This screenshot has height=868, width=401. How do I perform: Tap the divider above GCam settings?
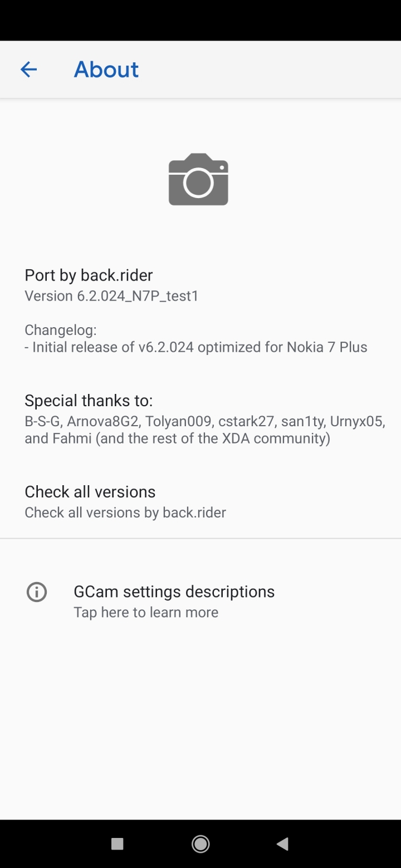pyautogui.click(x=200, y=539)
